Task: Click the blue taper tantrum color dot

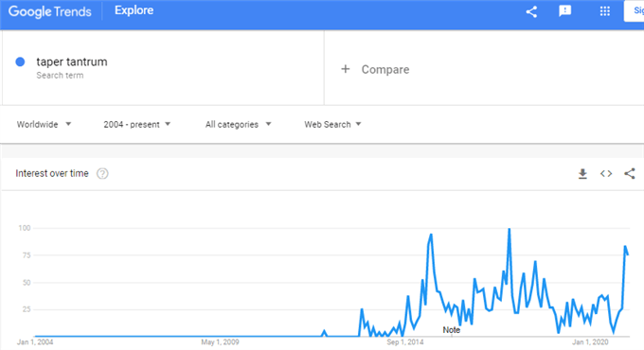Action: pos(20,61)
